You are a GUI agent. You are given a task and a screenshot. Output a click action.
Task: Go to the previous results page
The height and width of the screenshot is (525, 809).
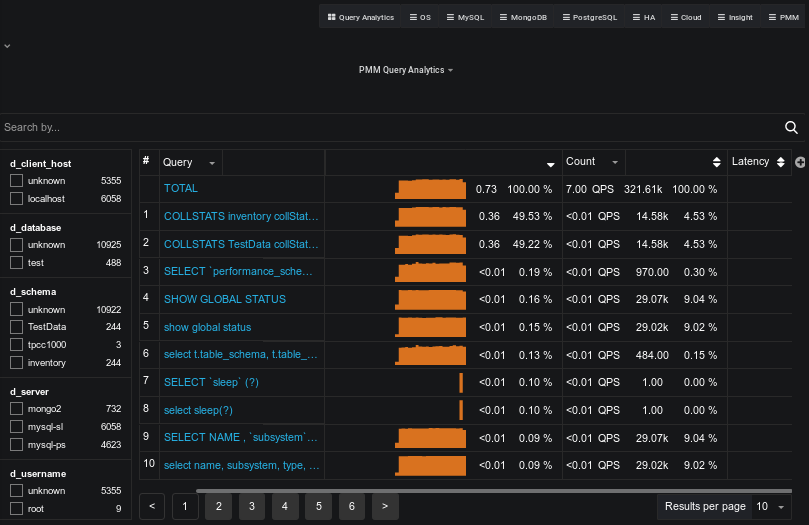pos(151,507)
